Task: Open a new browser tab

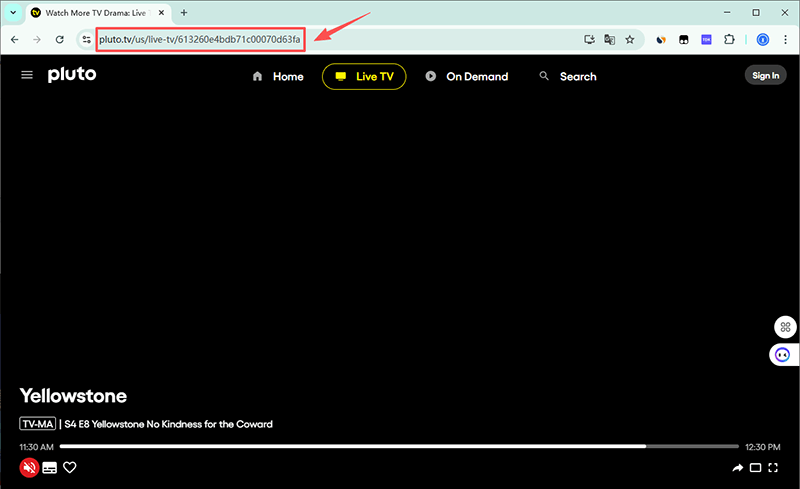Action: (x=184, y=13)
